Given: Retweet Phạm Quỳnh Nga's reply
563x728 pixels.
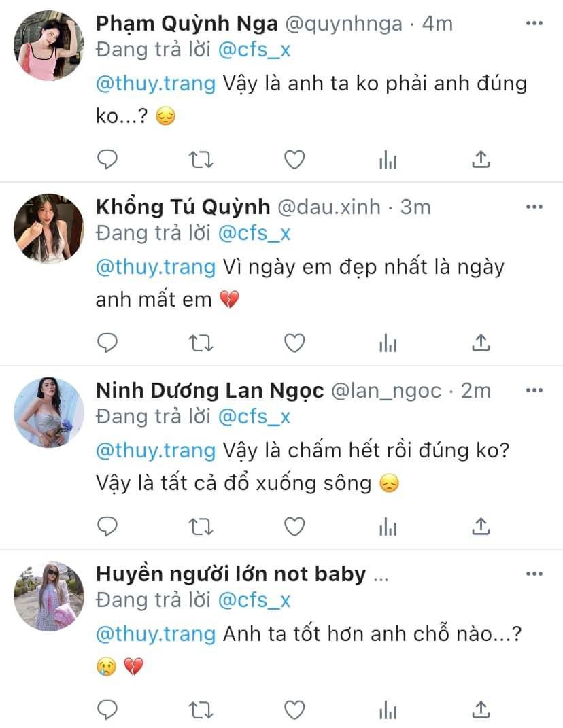Looking at the screenshot, I should 201,160.
